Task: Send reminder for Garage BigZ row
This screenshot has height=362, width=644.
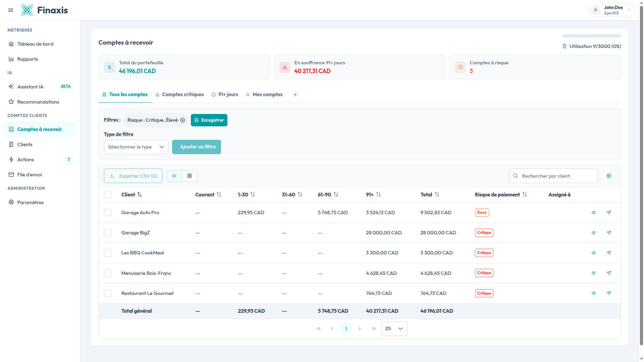Action: pyautogui.click(x=609, y=233)
